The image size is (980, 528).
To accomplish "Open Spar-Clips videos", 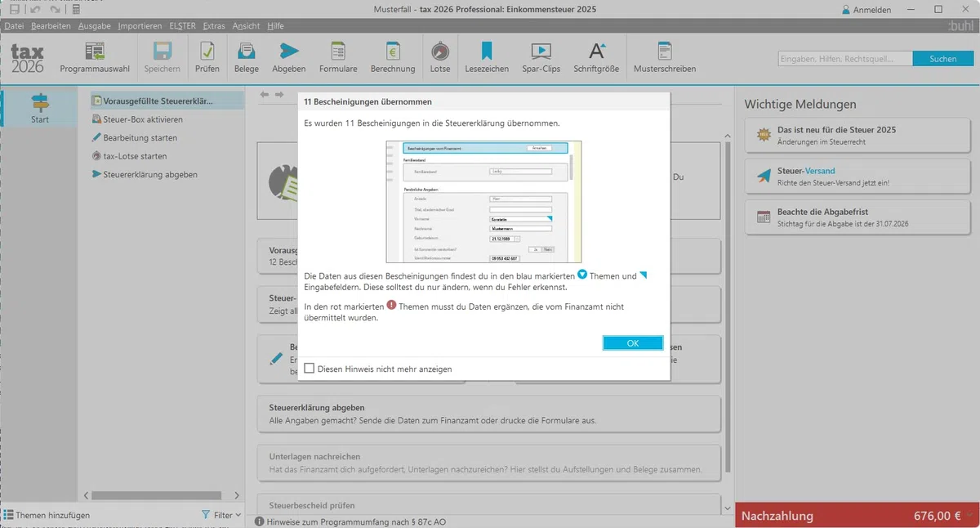I will 541,57.
